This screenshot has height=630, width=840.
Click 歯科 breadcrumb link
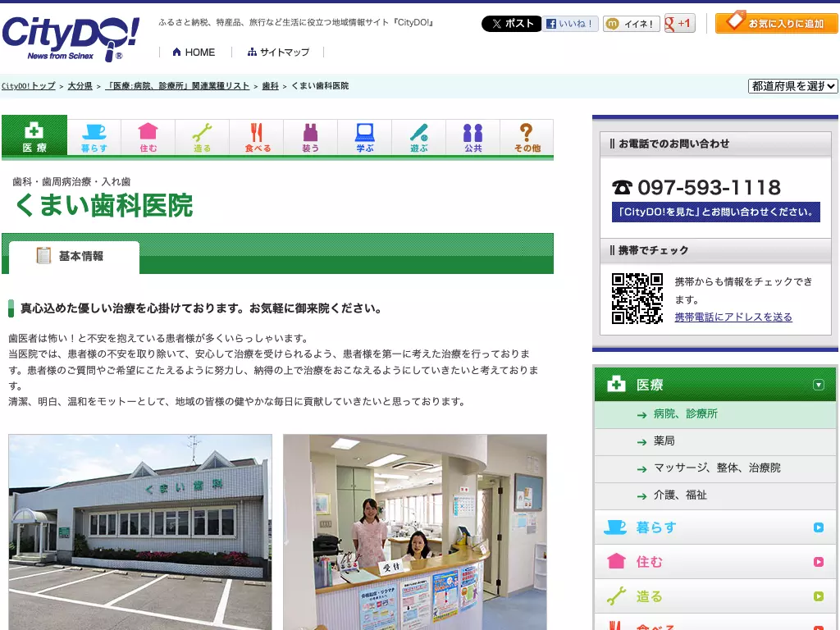(270, 85)
